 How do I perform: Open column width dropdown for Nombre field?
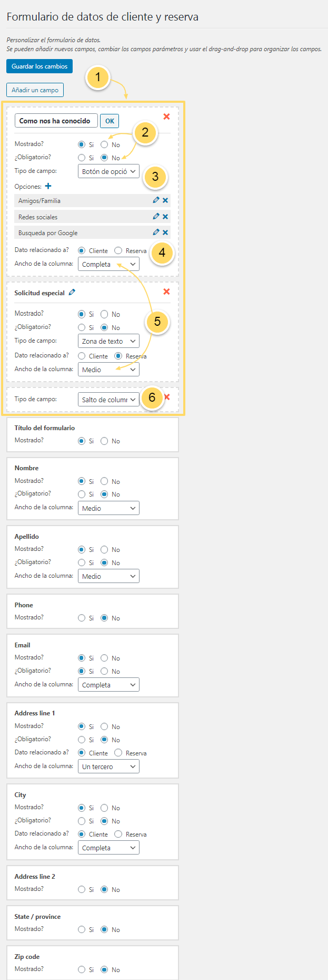click(x=108, y=508)
